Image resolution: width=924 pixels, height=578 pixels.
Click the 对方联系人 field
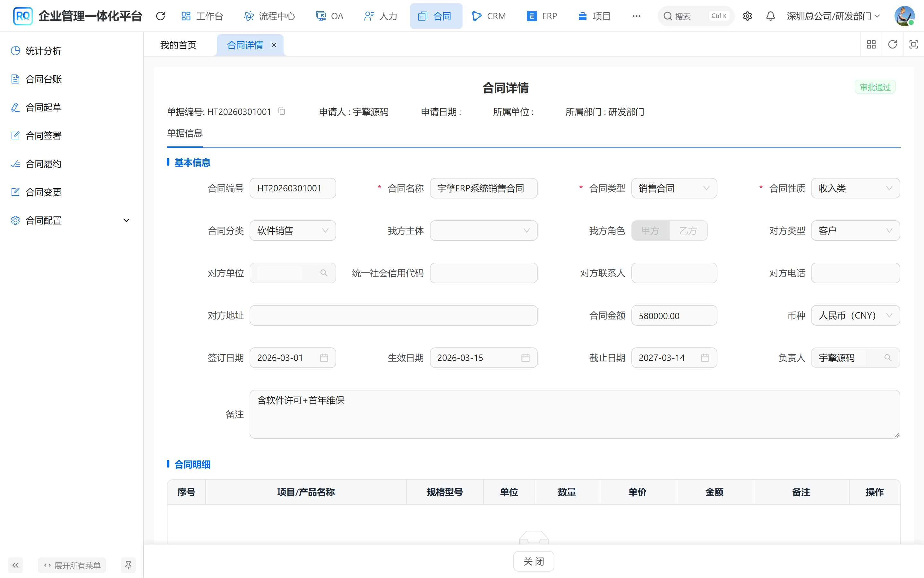click(674, 273)
